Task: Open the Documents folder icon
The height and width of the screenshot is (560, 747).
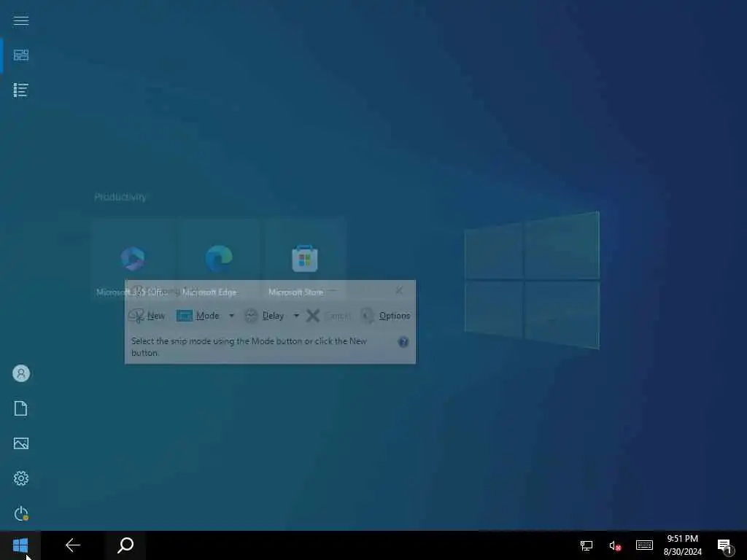Action: (x=21, y=408)
